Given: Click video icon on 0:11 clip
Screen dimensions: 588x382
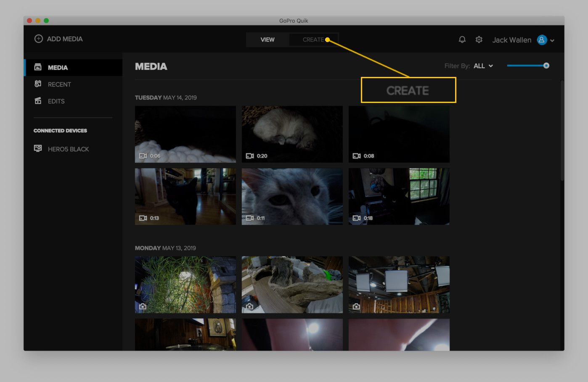Looking at the screenshot, I should click(250, 218).
